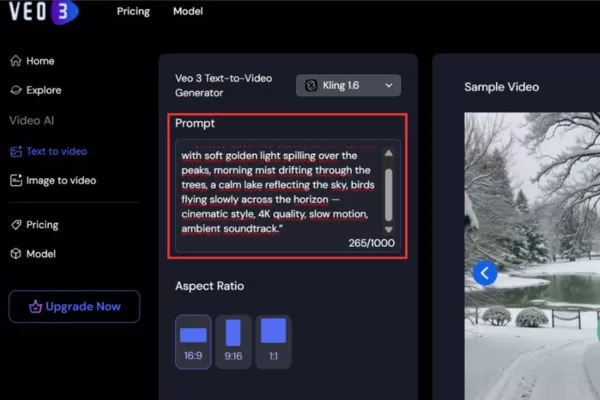Click the dropdown chevron next to Kling 1.6

click(x=389, y=85)
